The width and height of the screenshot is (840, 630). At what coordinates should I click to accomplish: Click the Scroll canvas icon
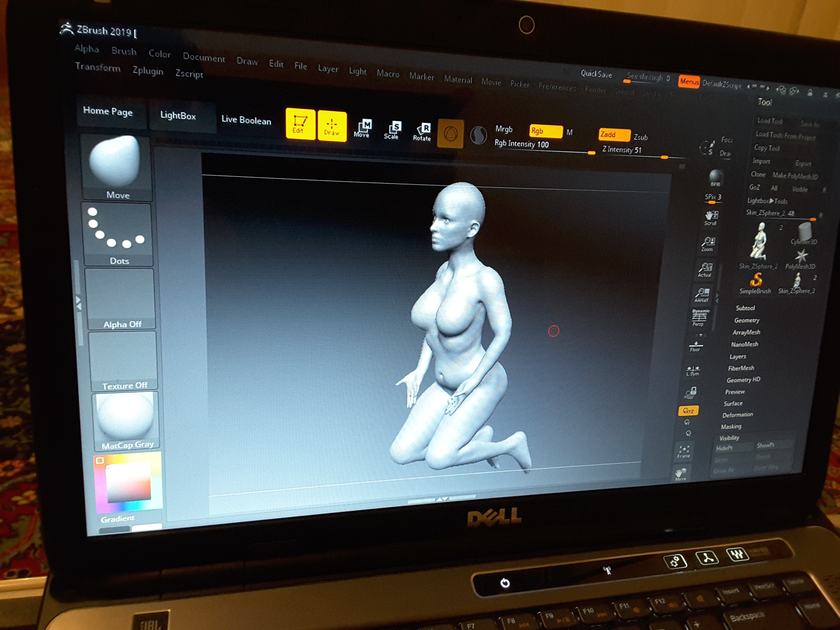click(711, 218)
